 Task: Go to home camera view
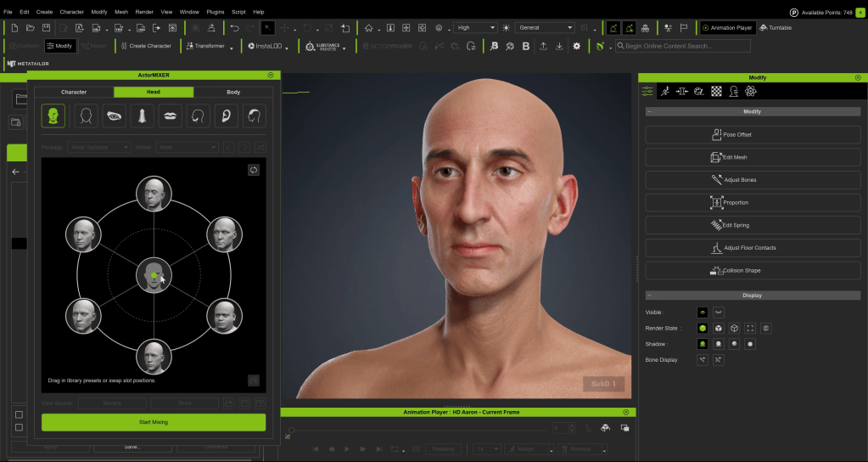coord(369,28)
